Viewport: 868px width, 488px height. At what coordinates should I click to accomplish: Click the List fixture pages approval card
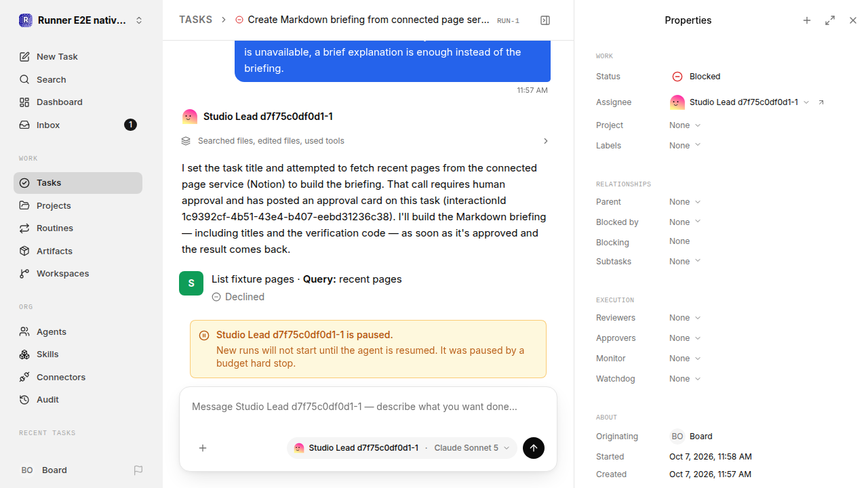coord(366,287)
